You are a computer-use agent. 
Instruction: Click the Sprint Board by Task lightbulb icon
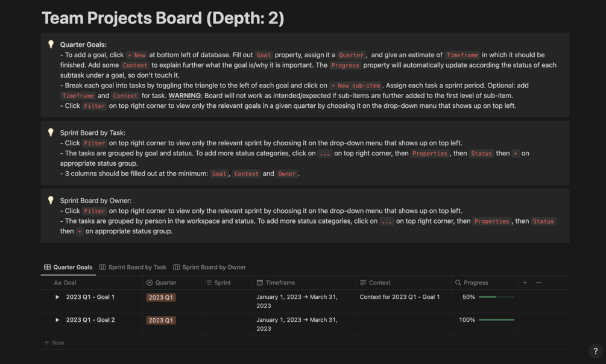(51, 133)
